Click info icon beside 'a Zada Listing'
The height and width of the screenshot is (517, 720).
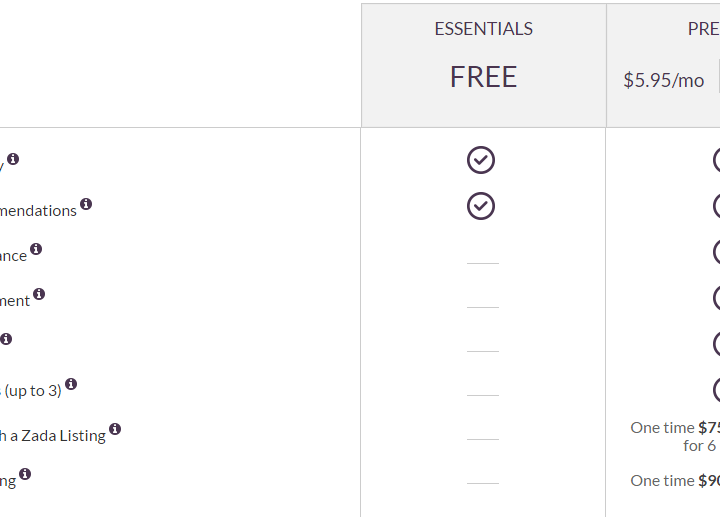[x=115, y=429]
